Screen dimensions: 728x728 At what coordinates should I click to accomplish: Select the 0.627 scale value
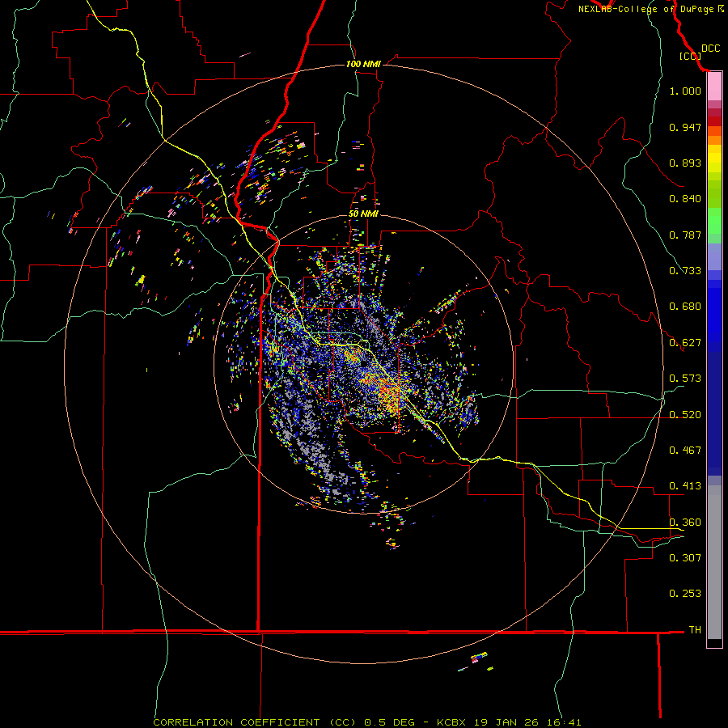pyautogui.click(x=685, y=343)
